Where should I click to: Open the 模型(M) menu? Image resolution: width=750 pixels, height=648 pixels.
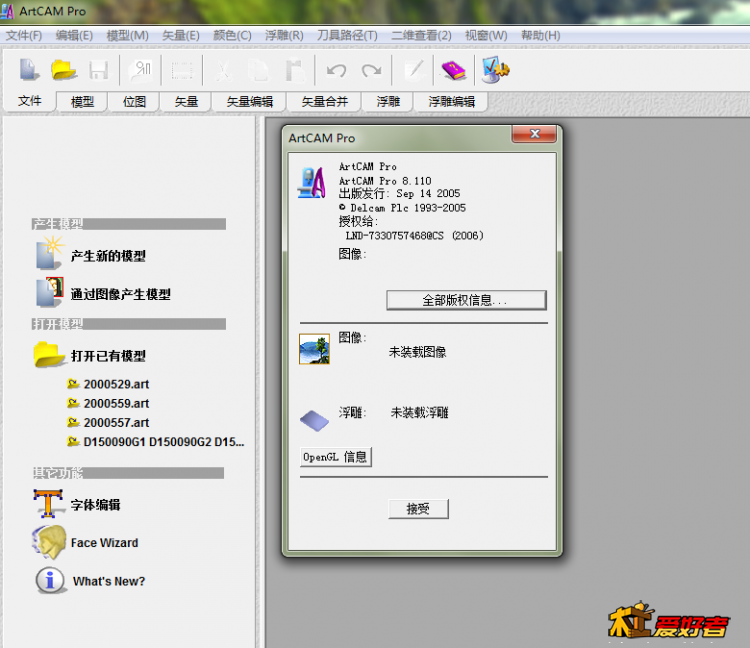coord(127,35)
